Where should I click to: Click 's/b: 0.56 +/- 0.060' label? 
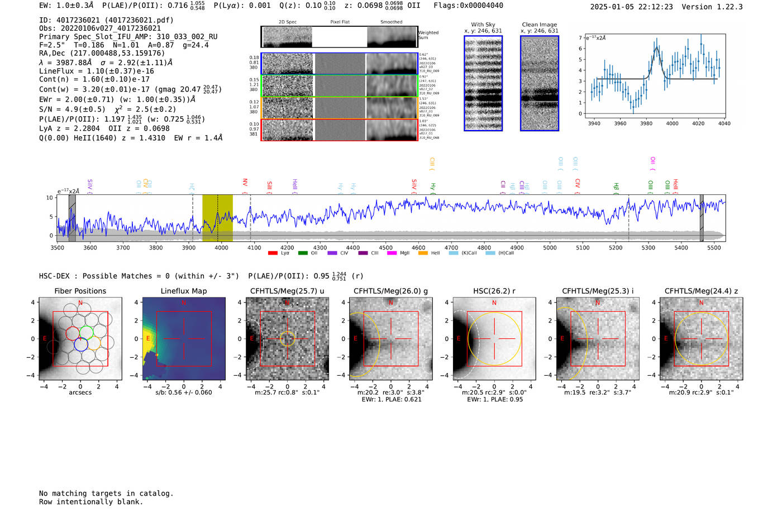(184, 392)
